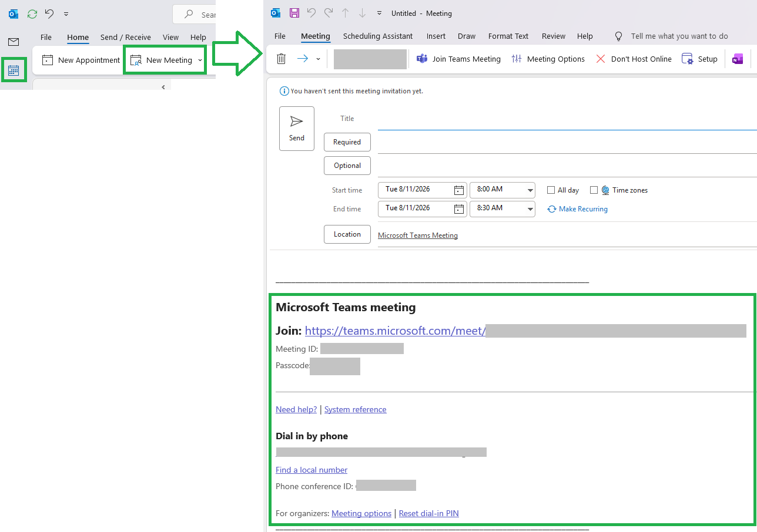Click Undo in the Meeting window title bar
The image size is (757, 532).
311,13
